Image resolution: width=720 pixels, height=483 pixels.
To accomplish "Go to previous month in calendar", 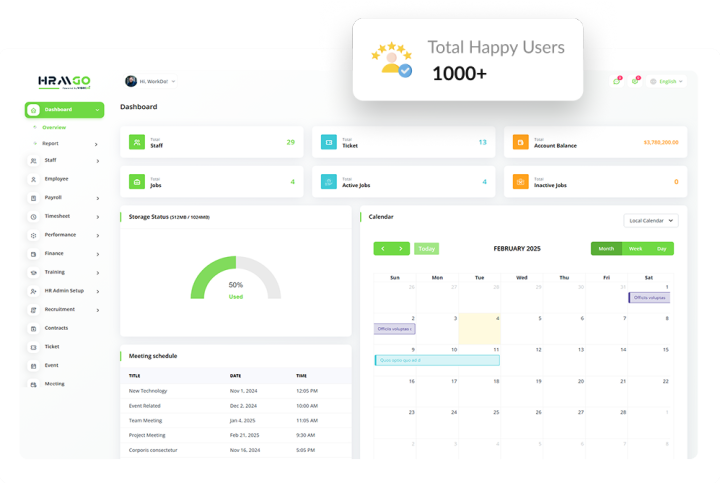I will 382,249.
